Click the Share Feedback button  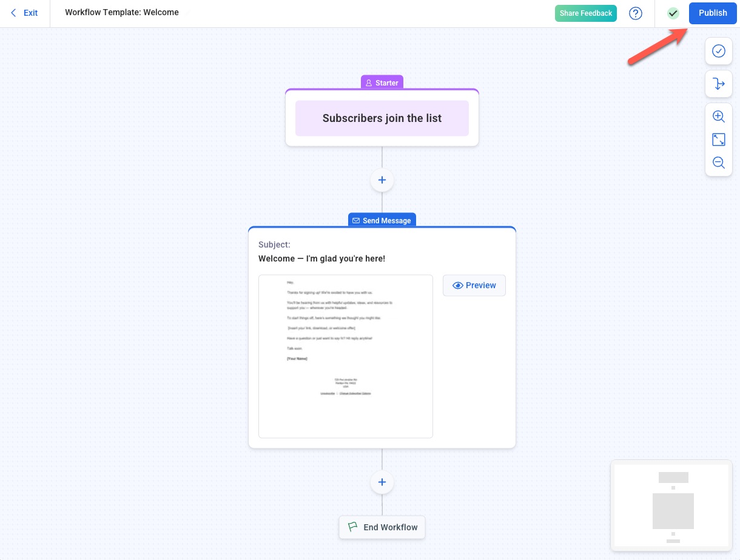click(x=585, y=13)
